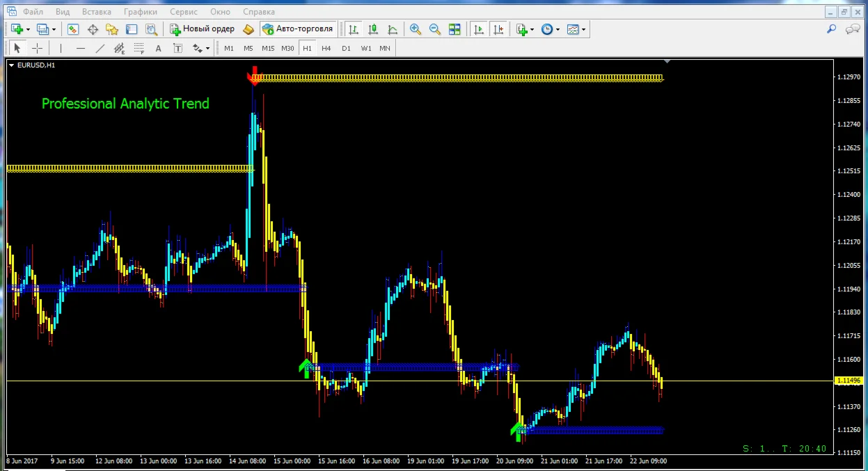Screen dimensions: 868x471
Task: Expand the Periods dropdown arrow
Action: (x=558, y=29)
